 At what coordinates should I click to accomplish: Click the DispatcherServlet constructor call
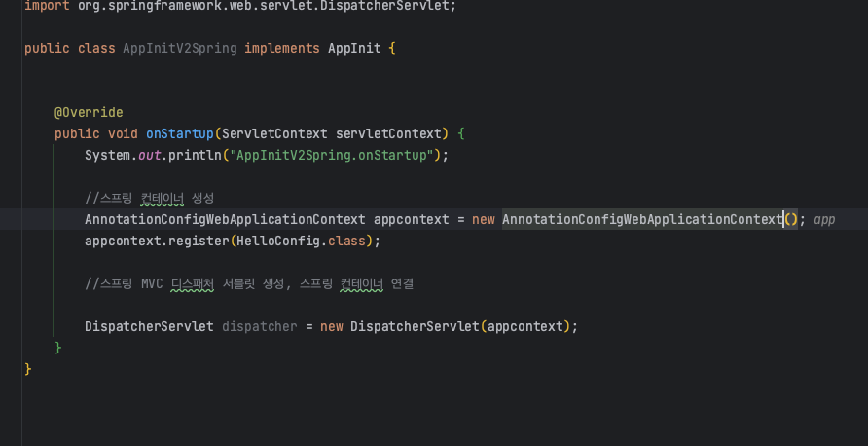click(x=415, y=327)
